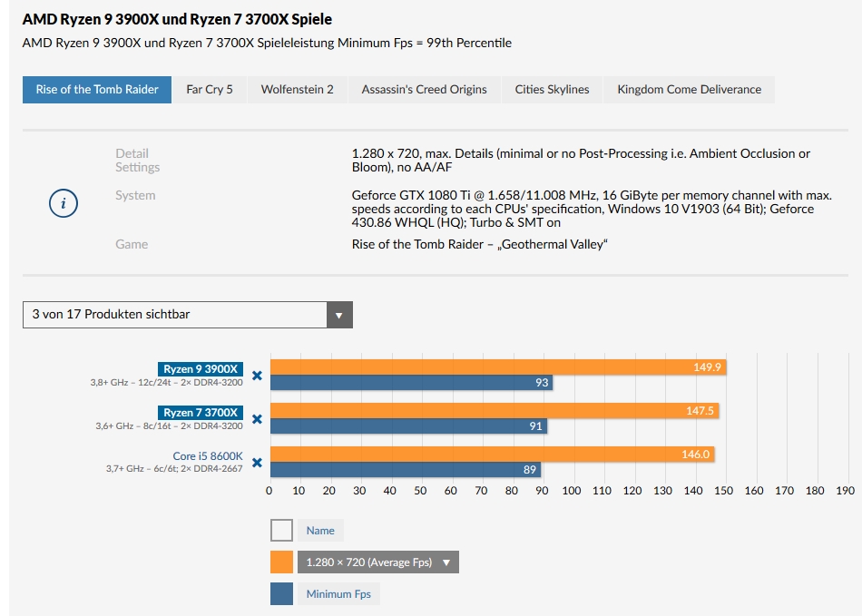862x616 pixels.
Task: Click the orange 147.5 bar for Ryzen 7 3700X
Action: pyautogui.click(x=495, y=410)
